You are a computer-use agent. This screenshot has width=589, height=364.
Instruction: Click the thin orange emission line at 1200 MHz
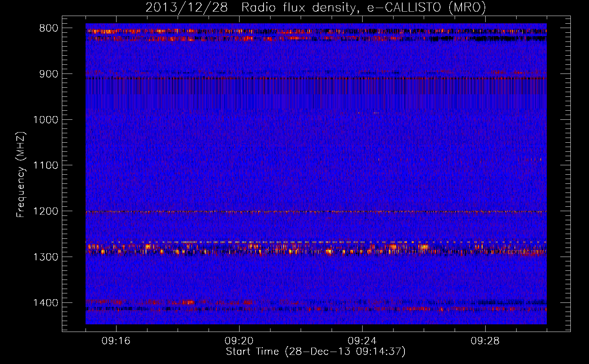point(316,211)
